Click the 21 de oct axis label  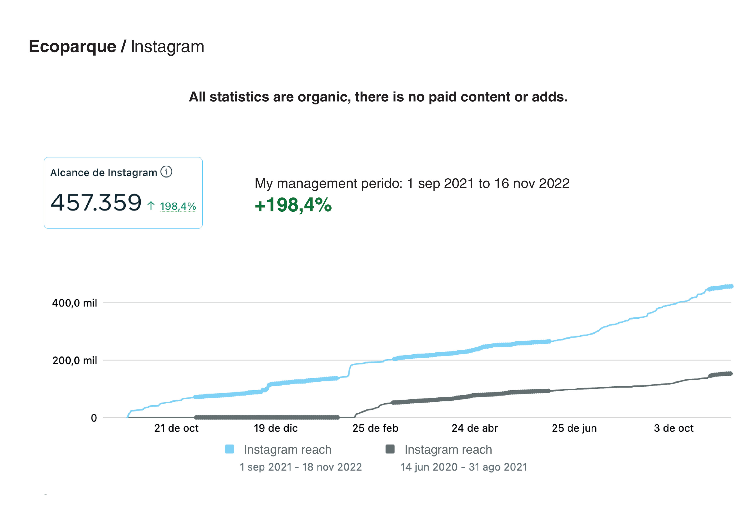pyautogui.click(x=176, y=428)
